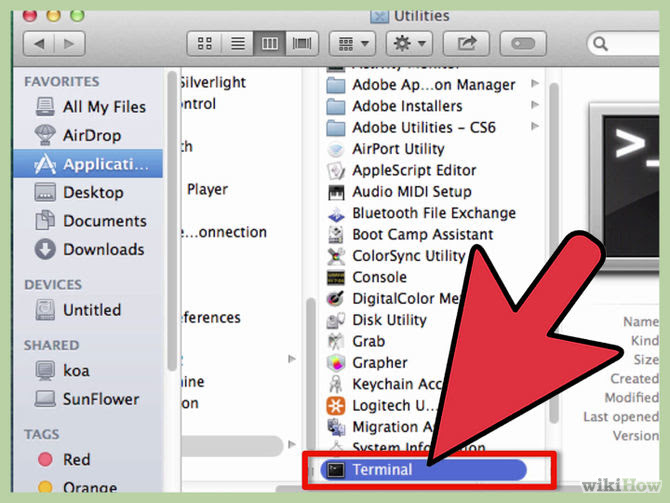Click the AppleScript Editor icon
670x503 pixels.
coord(336,171)
